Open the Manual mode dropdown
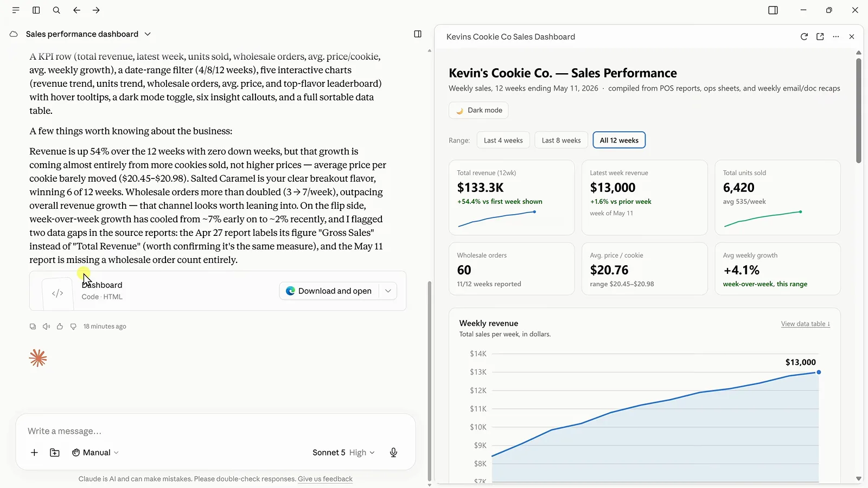The height and width of the screenshot is (488, 868). [x=95, y=452]
